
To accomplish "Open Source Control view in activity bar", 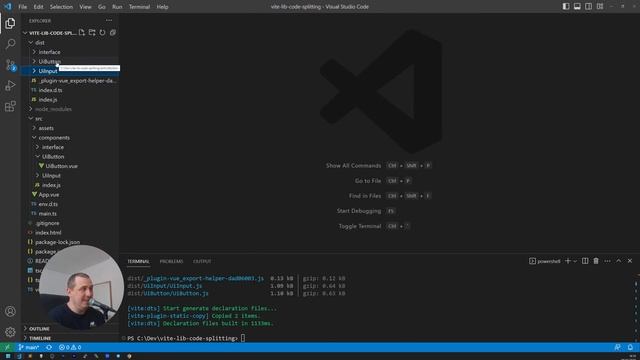I will [x=10, y=65].
